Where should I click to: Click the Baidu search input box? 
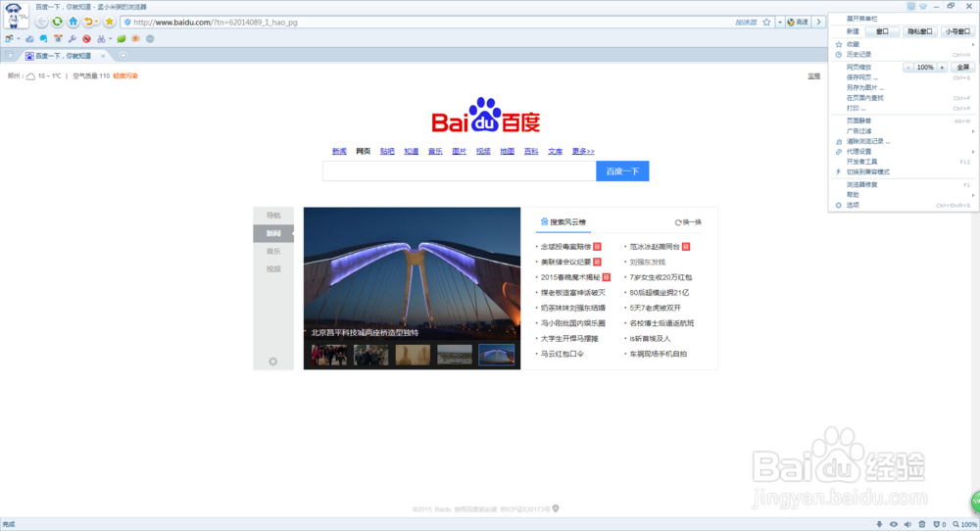coord(460,171)
